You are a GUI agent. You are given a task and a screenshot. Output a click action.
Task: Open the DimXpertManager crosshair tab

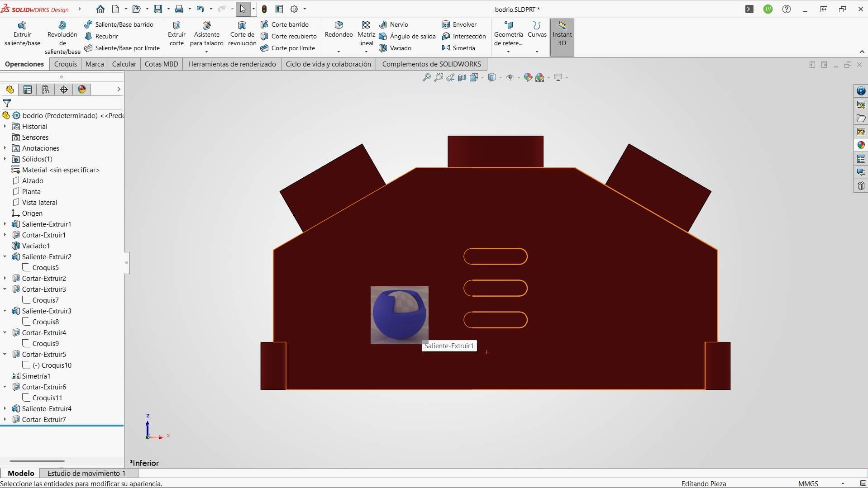[64, 90]
